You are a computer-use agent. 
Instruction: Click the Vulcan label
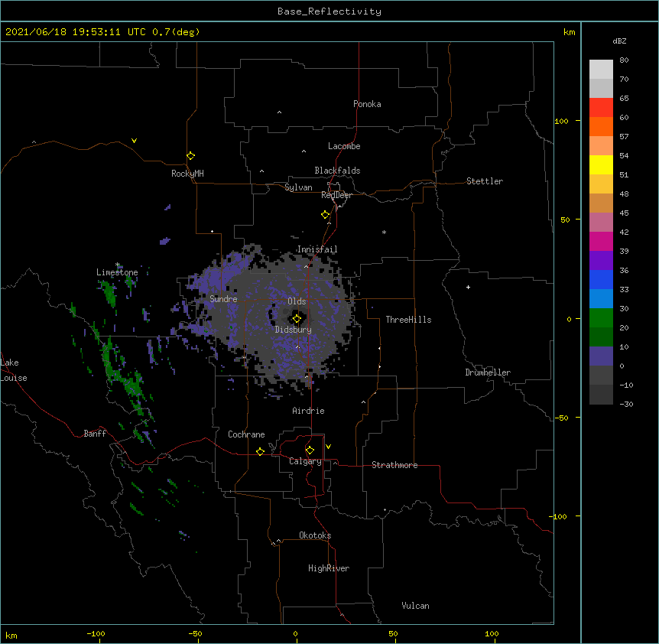415,606
